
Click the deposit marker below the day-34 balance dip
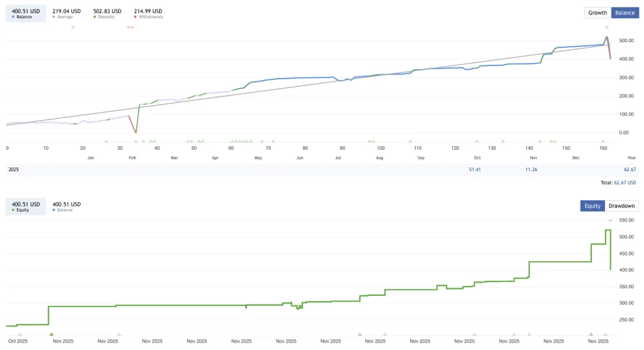pos(136,141)
